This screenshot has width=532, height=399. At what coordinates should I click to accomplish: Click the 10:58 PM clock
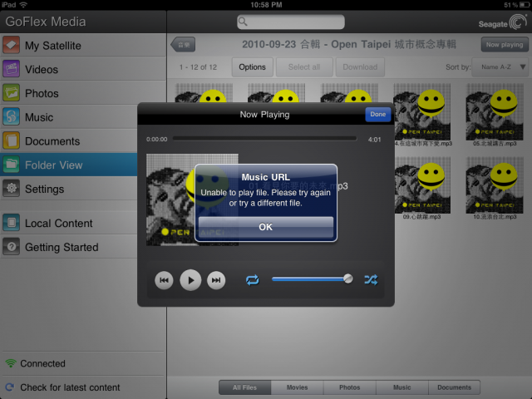(x=266, y=5)
